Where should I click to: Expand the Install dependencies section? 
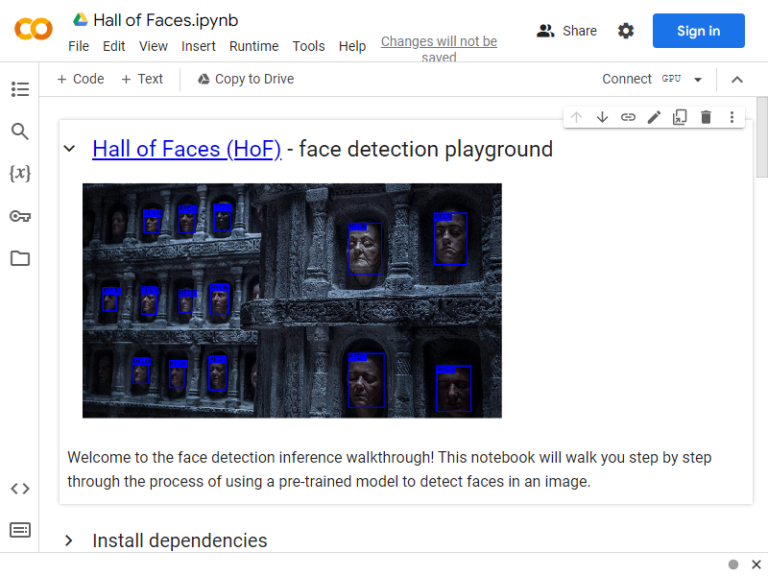[x=69, y=541]
